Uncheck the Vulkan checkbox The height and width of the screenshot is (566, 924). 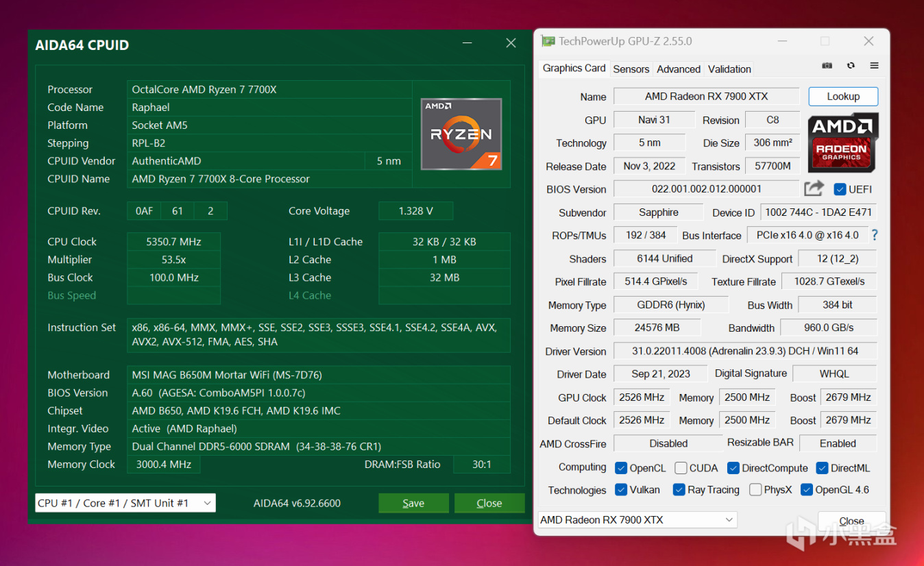(621, 490)
